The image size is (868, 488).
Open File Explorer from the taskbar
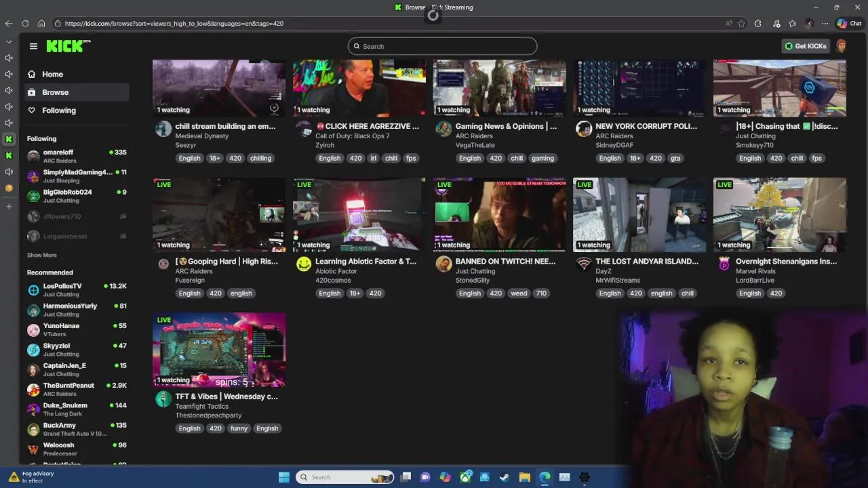click(524, 477)
